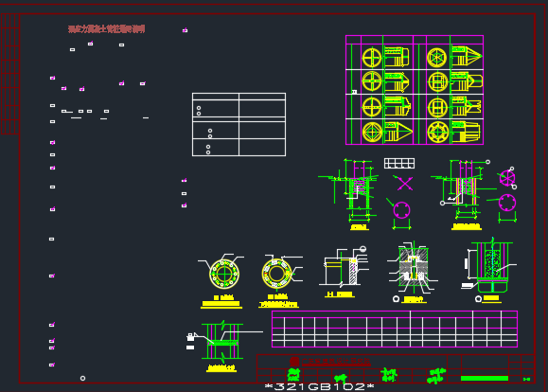
Task: Click the *321GB102* drawing number text
Action: point(320,386)
